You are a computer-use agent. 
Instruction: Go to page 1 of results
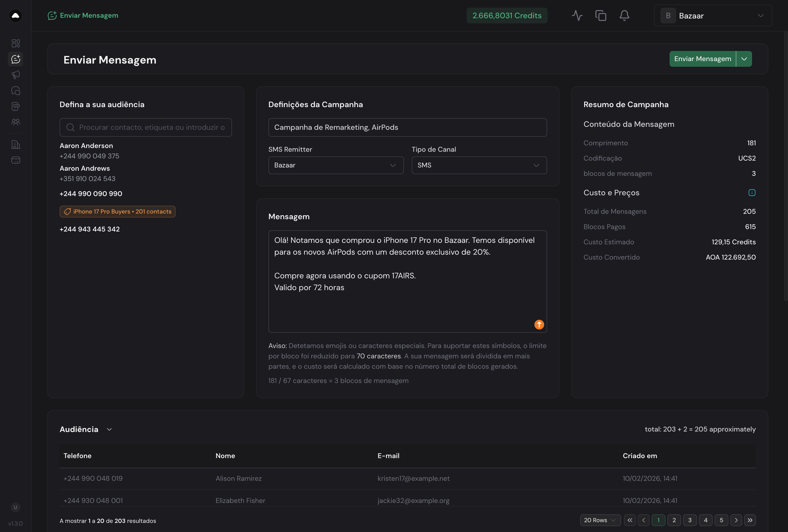(x=658, y=520)
